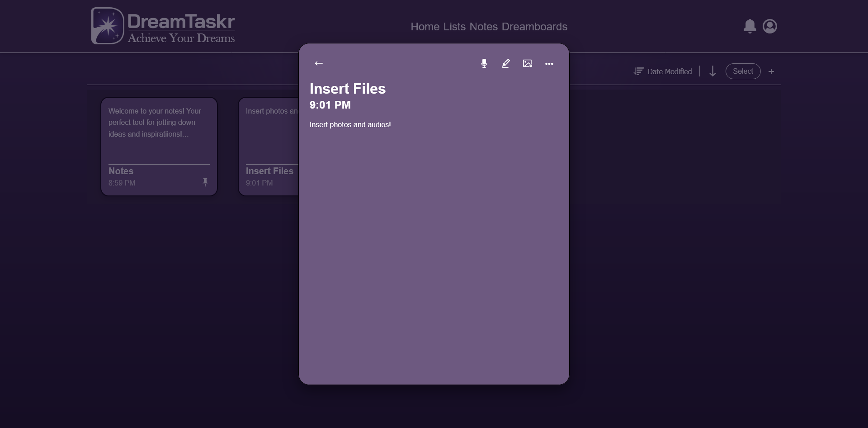Viewport: 868px width, 428px height.
Task: Click the 9:01 PM timestamp in the note
Action: tap(330, 105)
